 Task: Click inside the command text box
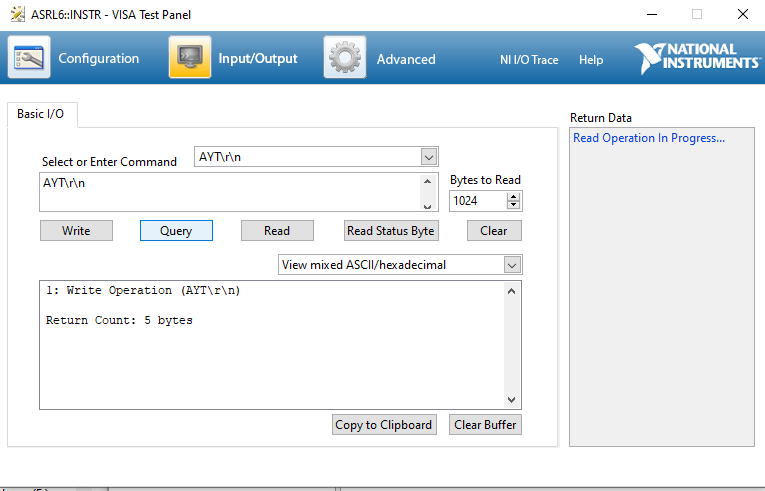230,192
